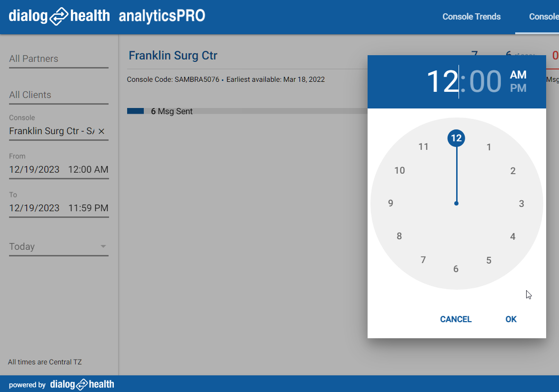Open the Today date range dropdown
This screenshot has height=392, width=559.
tap(59, 246)
